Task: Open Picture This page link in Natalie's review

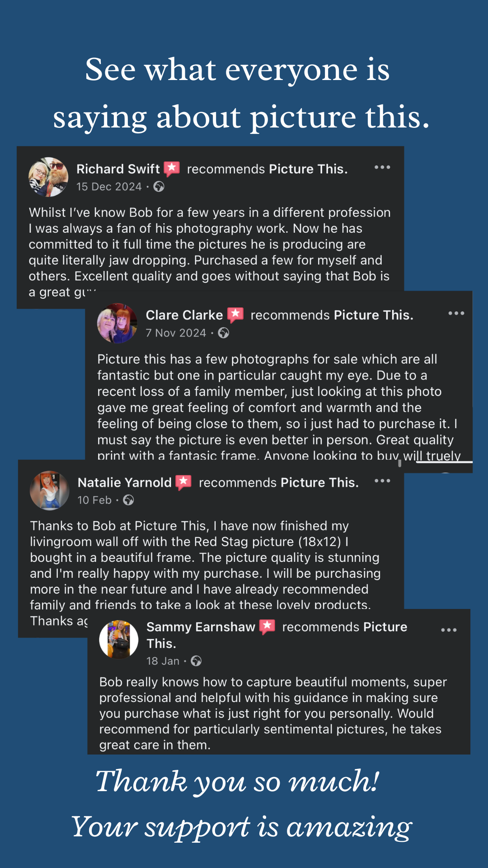Action: coord(319,483)
